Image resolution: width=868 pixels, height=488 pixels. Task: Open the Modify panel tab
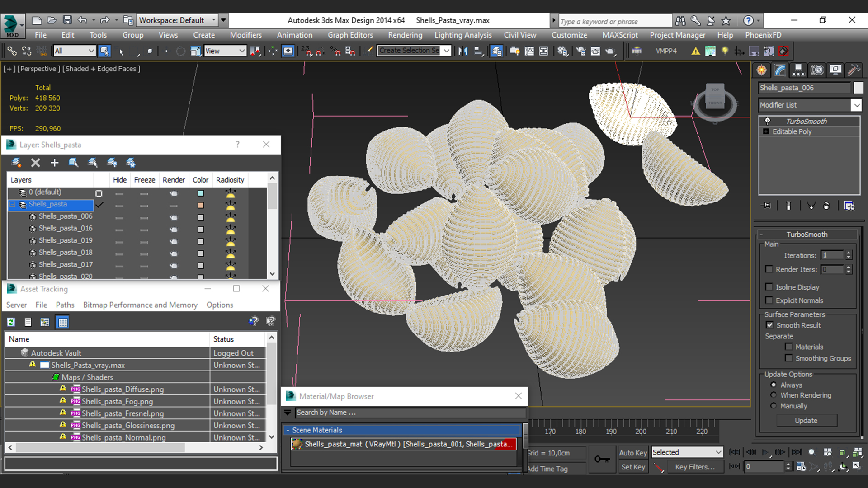tap(780, 70)
